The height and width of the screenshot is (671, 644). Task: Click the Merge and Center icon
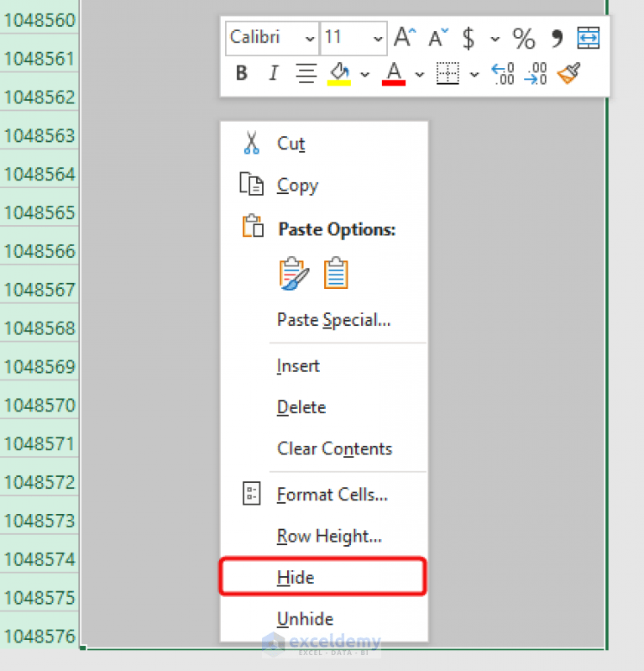(x=589, y=38)
